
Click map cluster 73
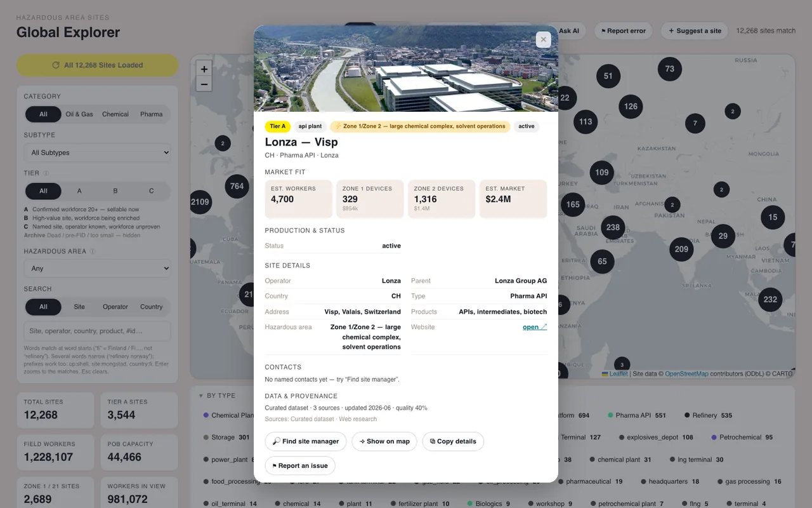click(670, 69)
